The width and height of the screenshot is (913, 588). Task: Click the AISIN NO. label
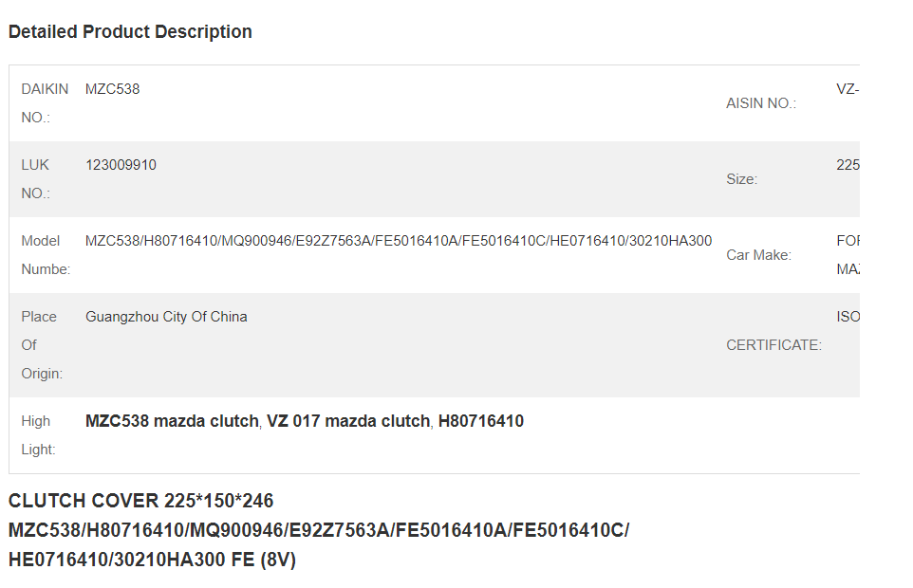761,103
